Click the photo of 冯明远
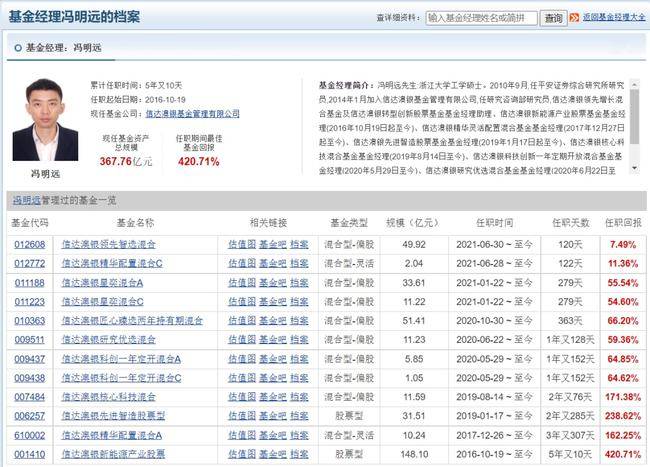Image resolution: width=650 pixels, height=467 pixels. click(x=45, y=119)
